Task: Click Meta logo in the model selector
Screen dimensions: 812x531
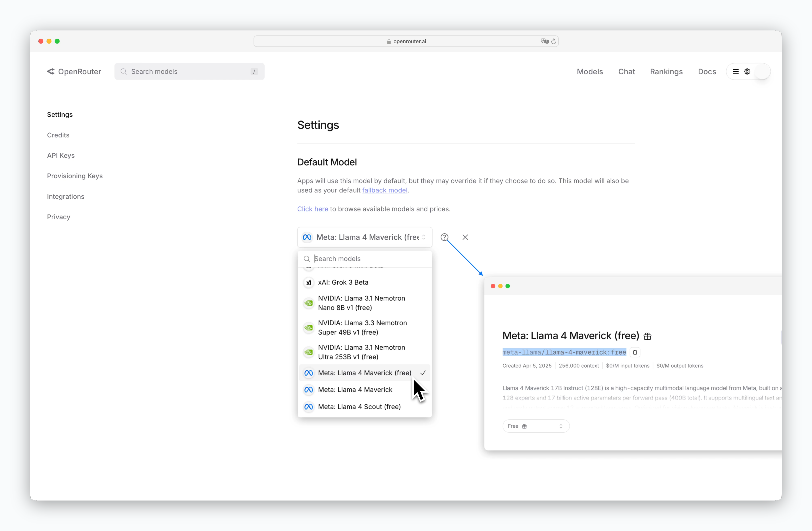Action: [307, 237]
